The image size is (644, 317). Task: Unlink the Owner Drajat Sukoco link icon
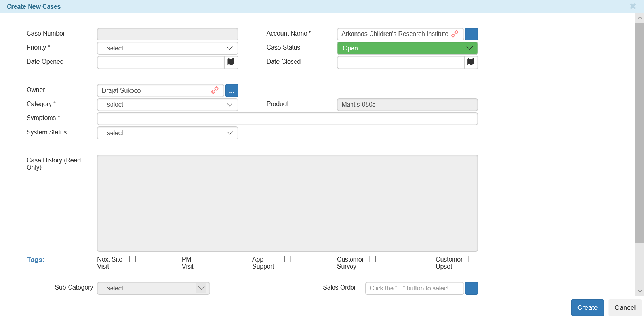pyautogui.click(x=215, y=90)
